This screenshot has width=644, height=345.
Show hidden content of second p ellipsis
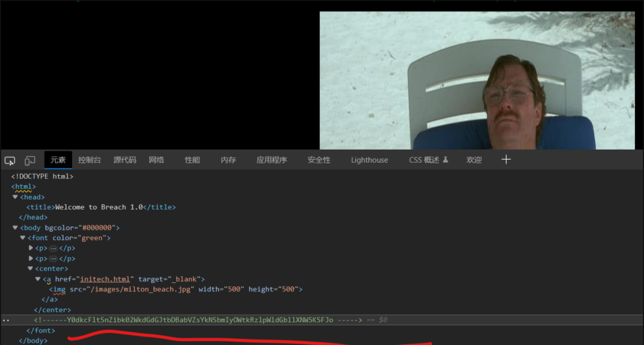click(53, 259)
